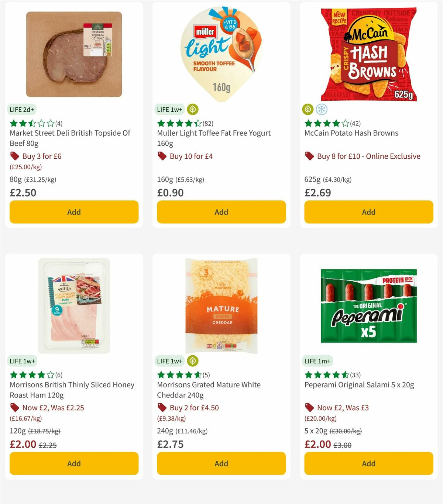Image resolution: width=443 pixels, height=504 pixels.
Task: Click the review count (33) for Peperami salami
Action: pos(355,375)
